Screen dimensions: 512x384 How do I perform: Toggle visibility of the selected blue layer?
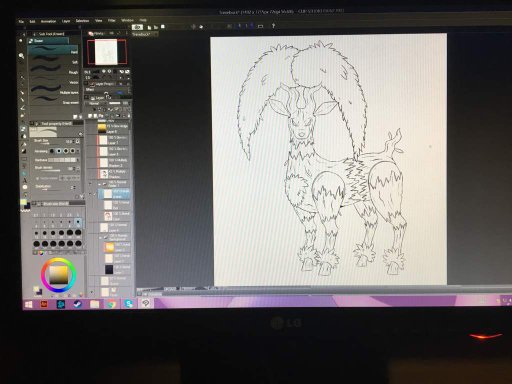coord(90,194)
